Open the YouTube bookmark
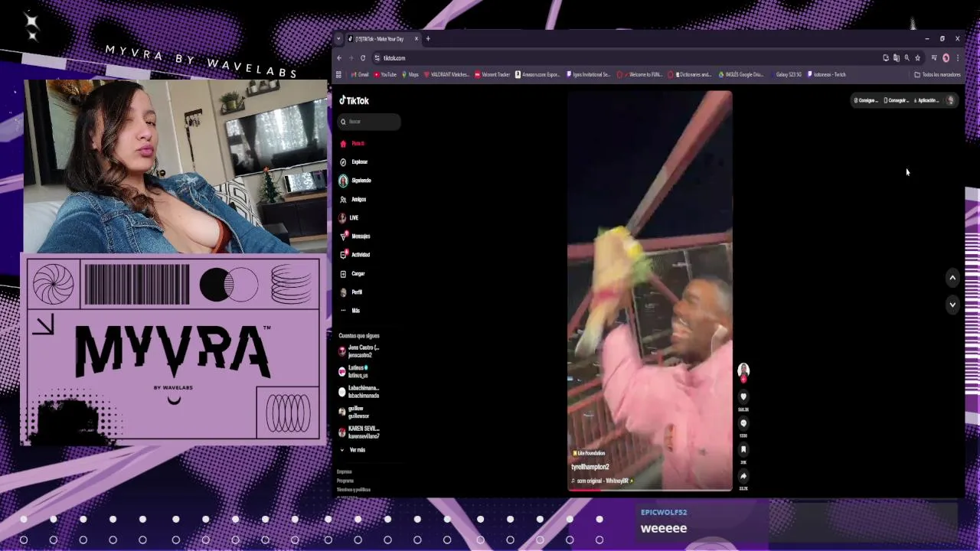The image size is (980, 551). (385, 75)
